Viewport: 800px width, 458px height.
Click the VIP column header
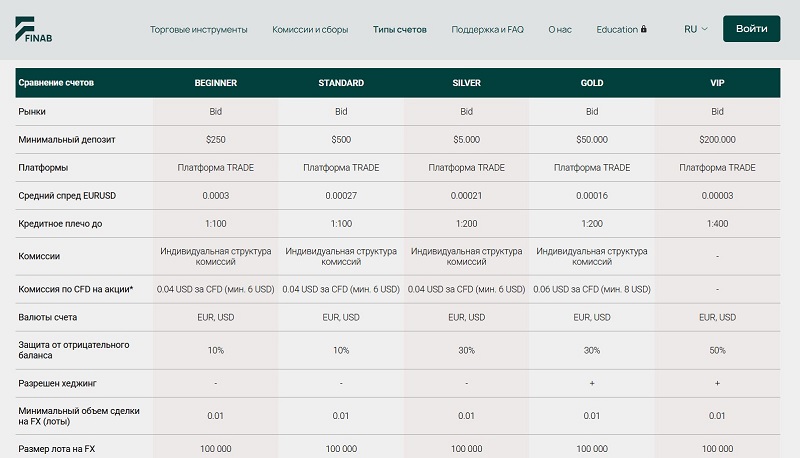tap(717, 83)
